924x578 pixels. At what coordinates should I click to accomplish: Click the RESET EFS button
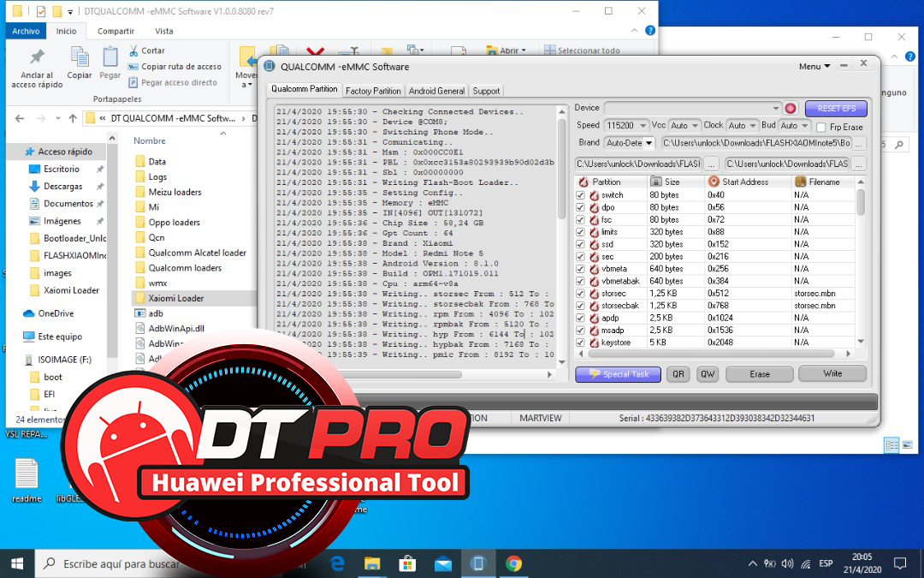836,109
